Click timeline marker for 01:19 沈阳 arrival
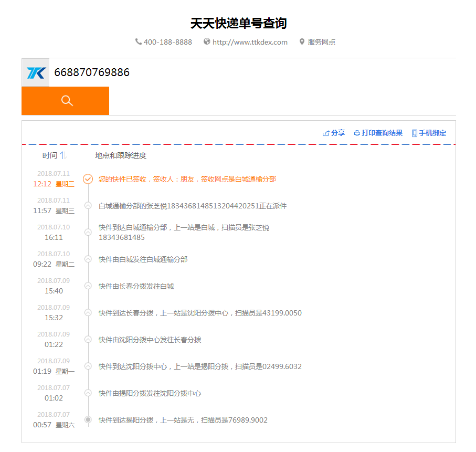 (88, 366)
